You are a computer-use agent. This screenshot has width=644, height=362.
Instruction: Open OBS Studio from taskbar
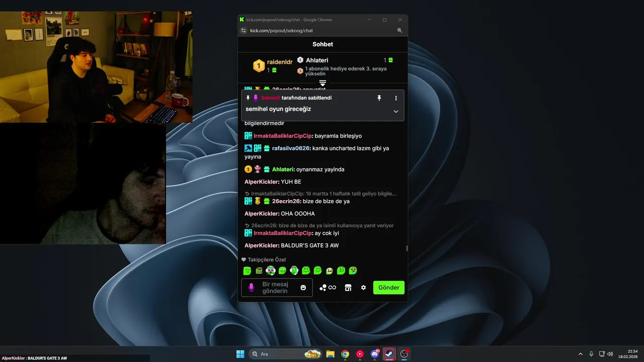pos(404,354)
